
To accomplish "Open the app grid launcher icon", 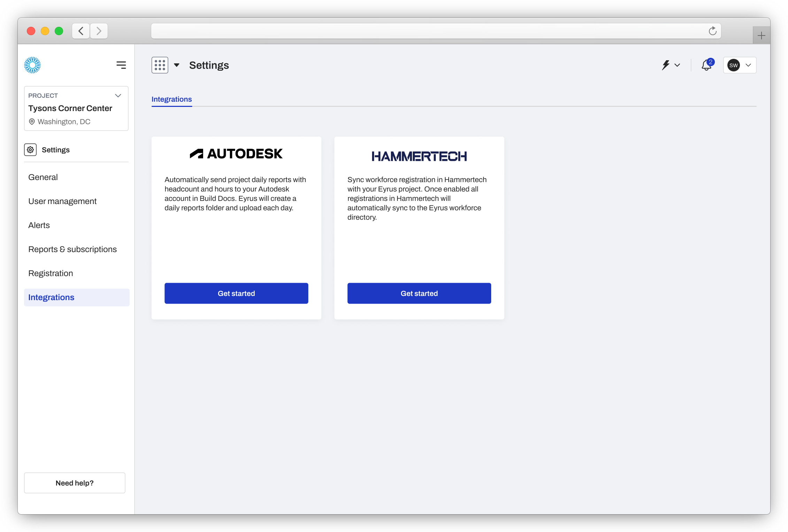I will pos(160,65).
